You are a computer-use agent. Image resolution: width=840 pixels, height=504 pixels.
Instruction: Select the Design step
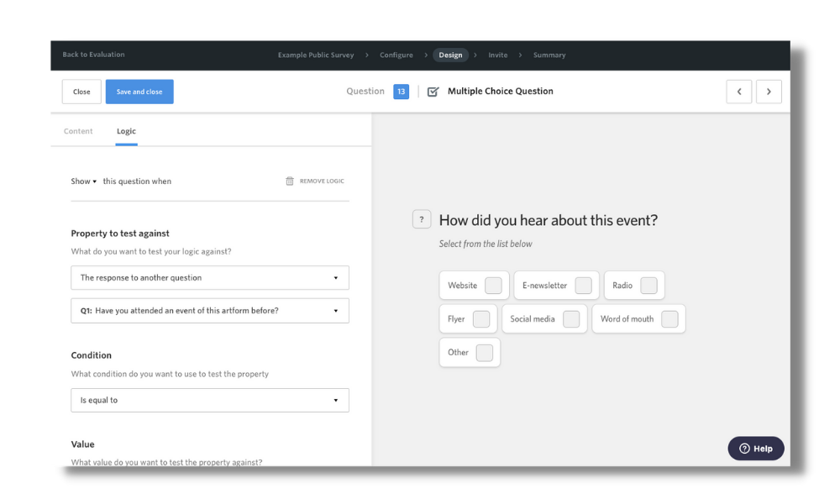tap(450, 55)
